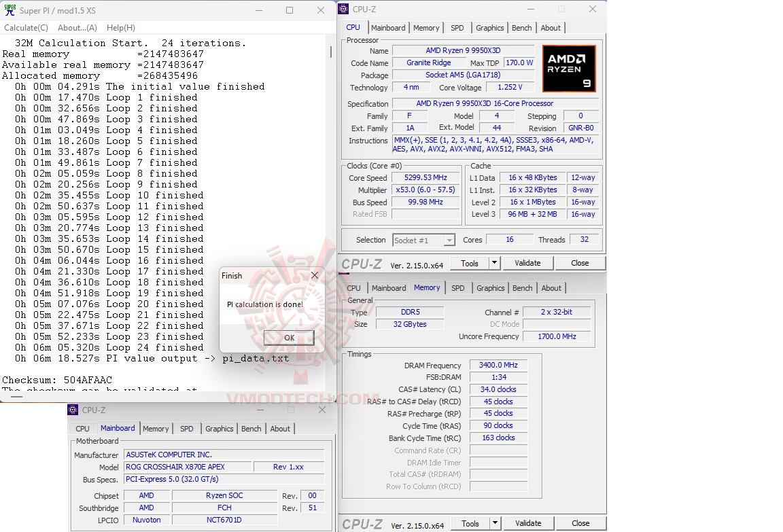Switch to the SPD tab
The image size is (783, 532).
[457, 28]
